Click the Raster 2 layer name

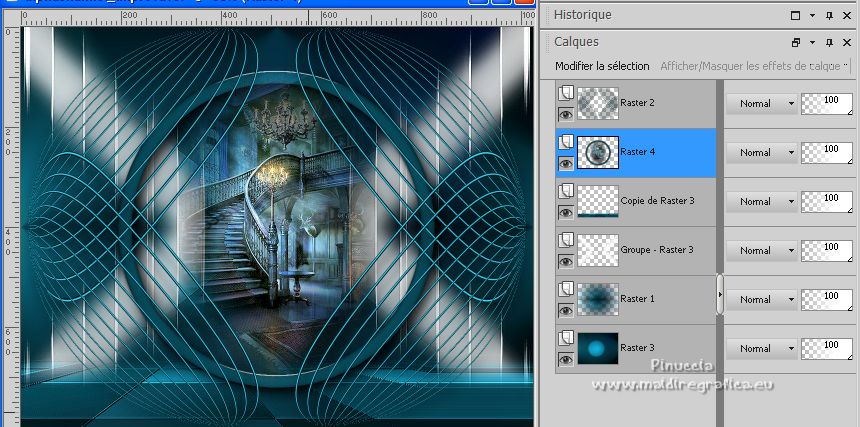[x=637, y=103]
